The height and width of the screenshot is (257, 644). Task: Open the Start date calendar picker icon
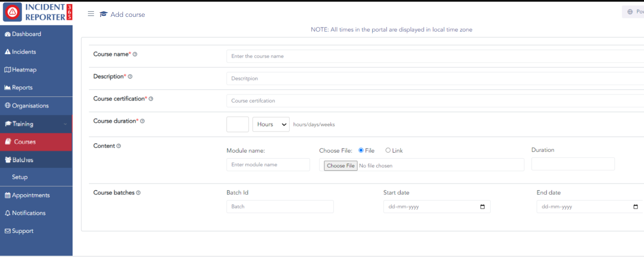pyautogui.click(x=482, y=207)
